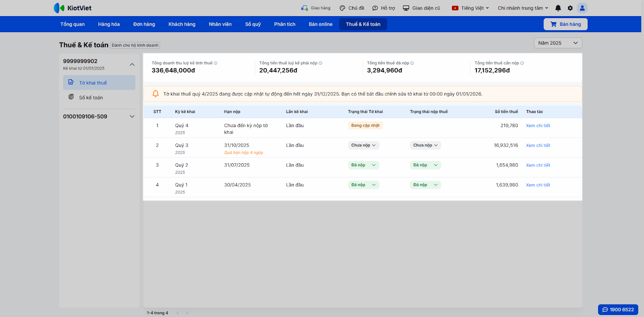Collapse the 9999999902 tax code section
Screen dimensions: 644x317
coord(132,64)
